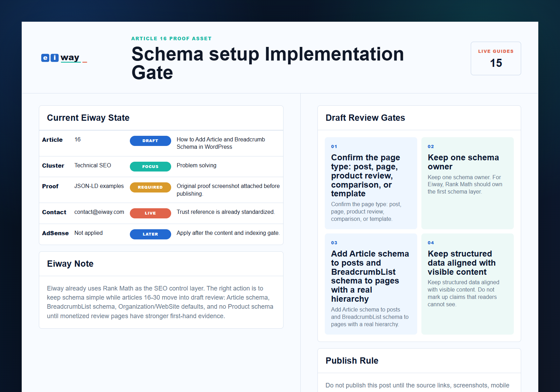Select the 'Proof' row label
Image resolution: width=560 pixels, height=392 pixels.
pyautogui.click(x=50, y=186)
